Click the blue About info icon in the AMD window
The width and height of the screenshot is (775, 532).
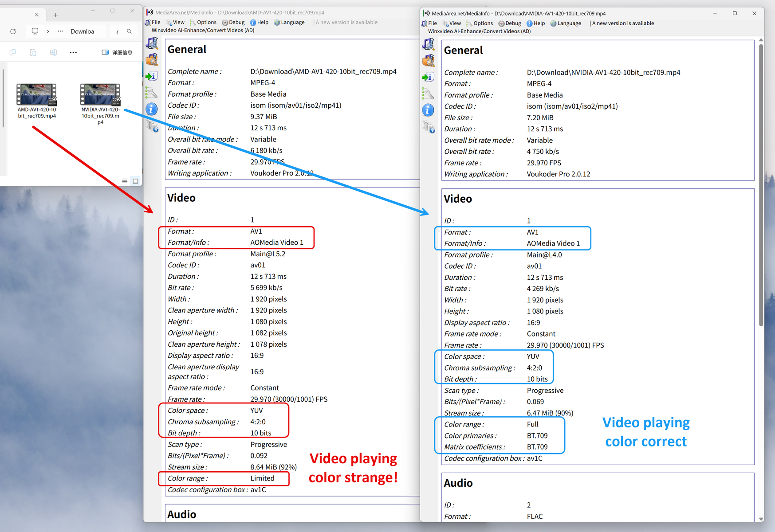click(x=152, y=109)
